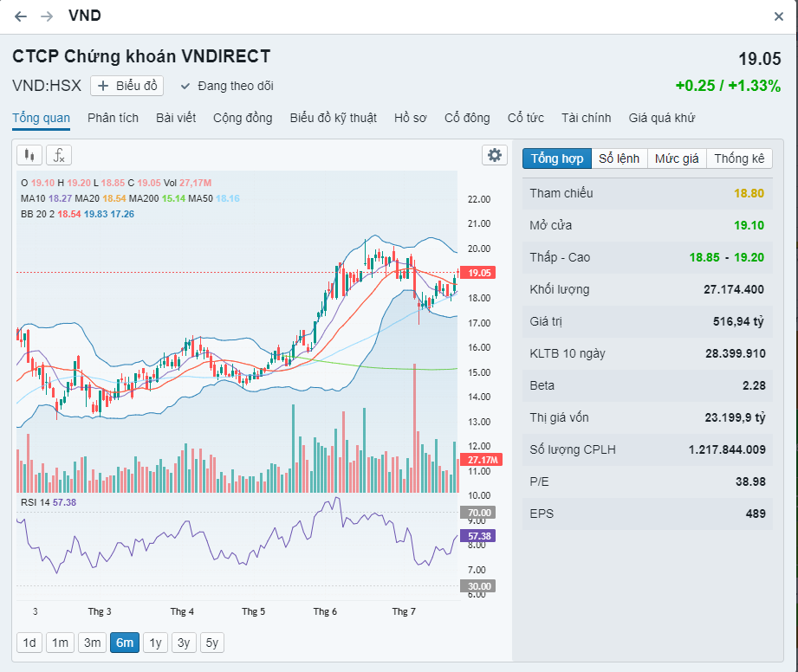Open the candlestick chart type selector
This screenshot has width=798, height=672.
29,155
